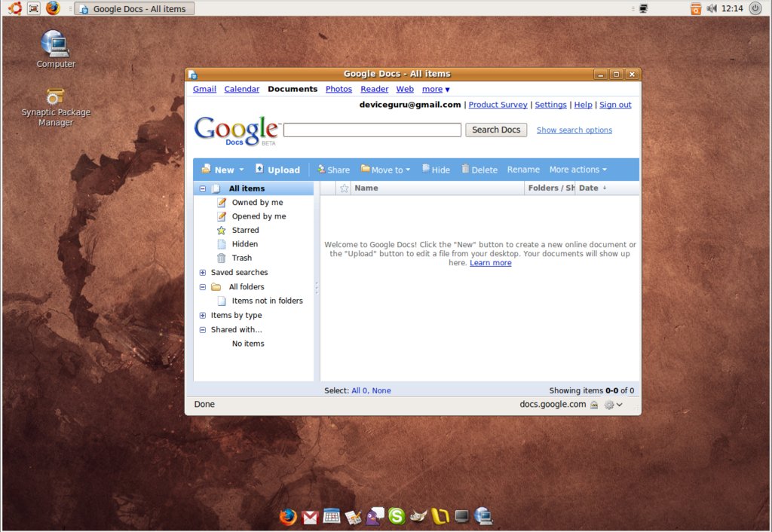
Task: Click Show search options link
Action: [574, 130]
